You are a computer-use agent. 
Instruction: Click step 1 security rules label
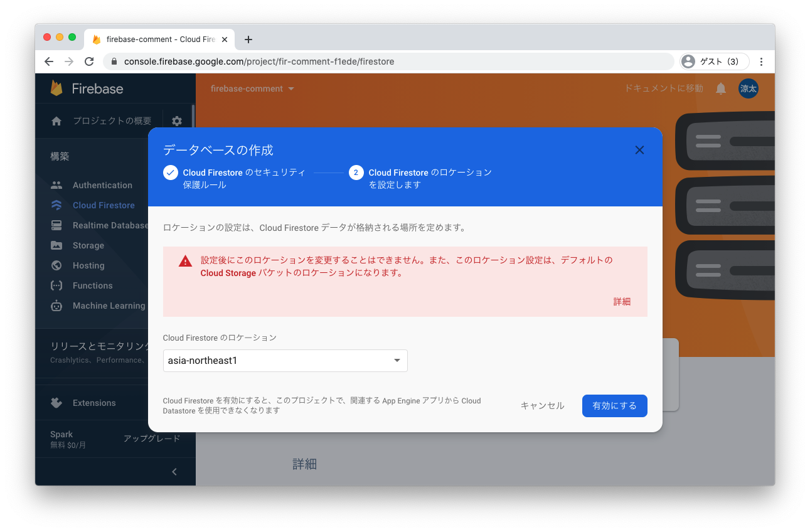tap(244, 179)
